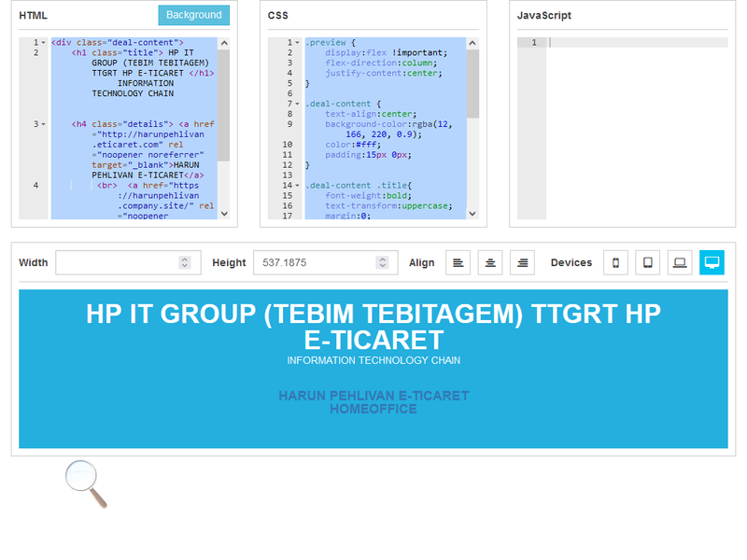
Task: Select the laptop device icon
Action: (x=680, y=262)
